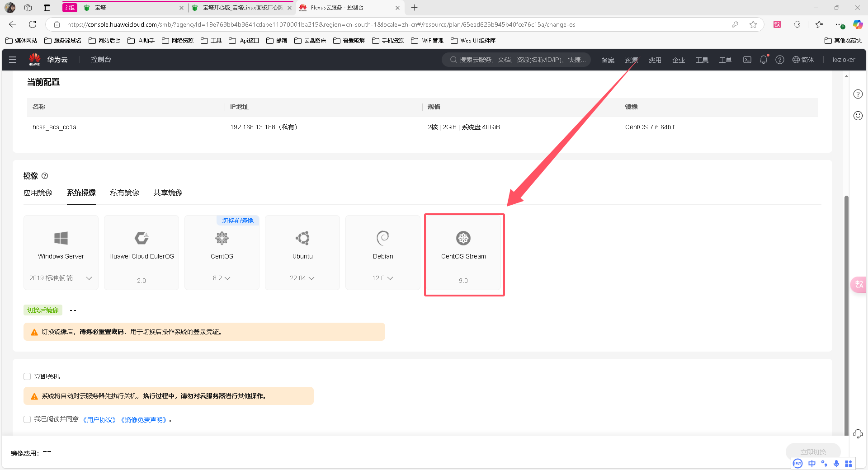Open the 宝塔开心版 browser tab
Screen dimensions: 868x470
pos(241,8)
